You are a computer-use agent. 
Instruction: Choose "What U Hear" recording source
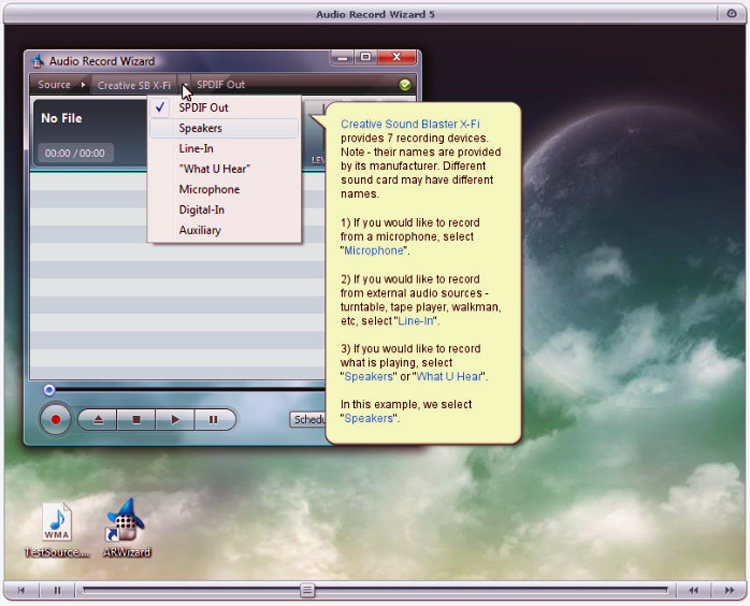tap(224, 169)
